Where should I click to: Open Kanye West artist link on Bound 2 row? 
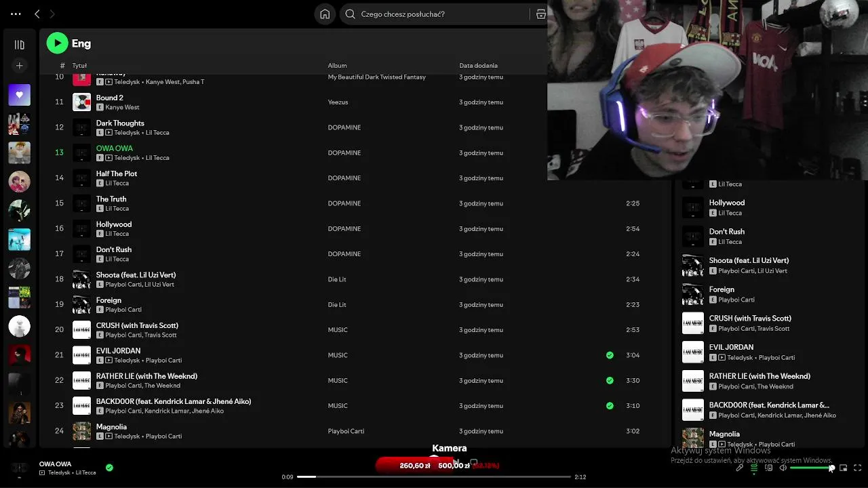(x=122, y=107)
